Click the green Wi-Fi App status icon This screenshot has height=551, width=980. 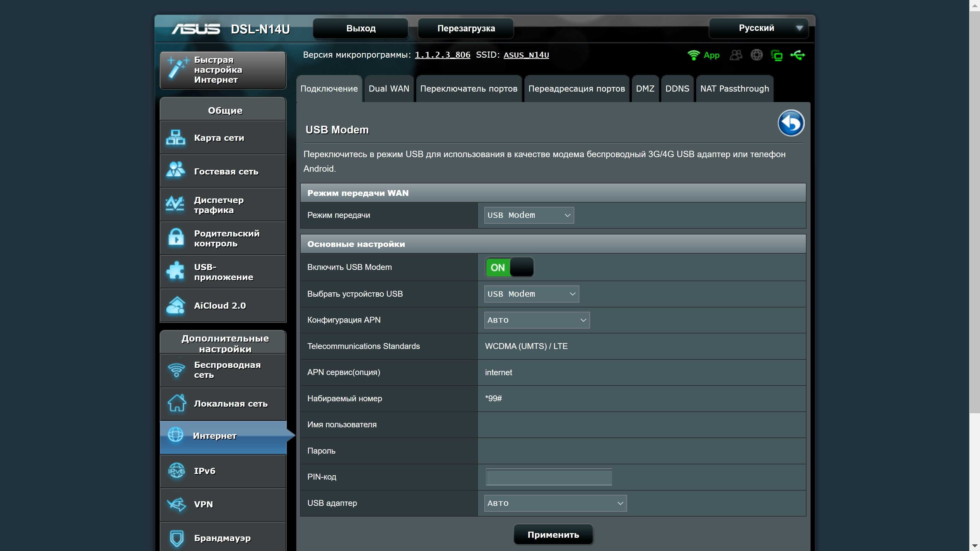pos(694,55)
